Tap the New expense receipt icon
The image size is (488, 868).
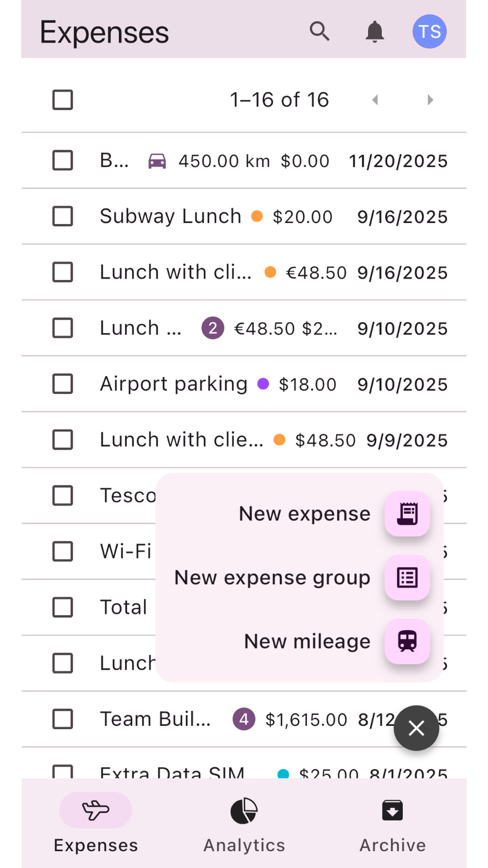407,514
